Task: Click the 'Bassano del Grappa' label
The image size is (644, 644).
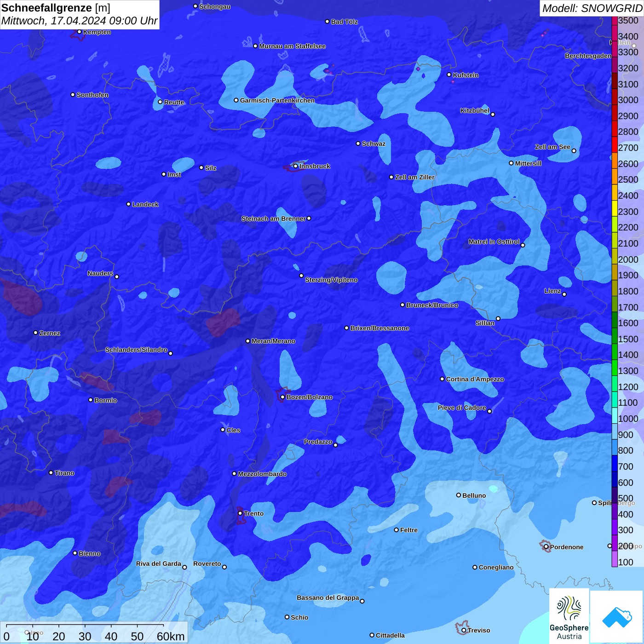Action: 328,598
